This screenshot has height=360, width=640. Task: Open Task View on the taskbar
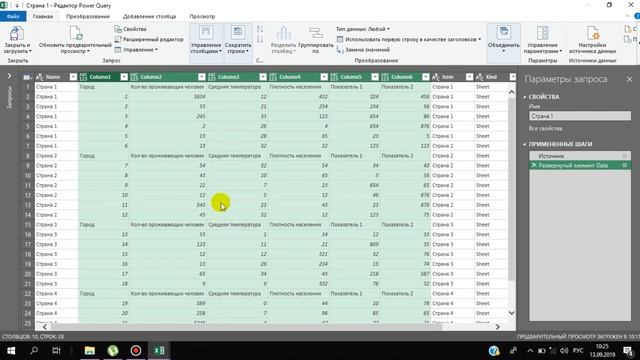coord(56,350)
